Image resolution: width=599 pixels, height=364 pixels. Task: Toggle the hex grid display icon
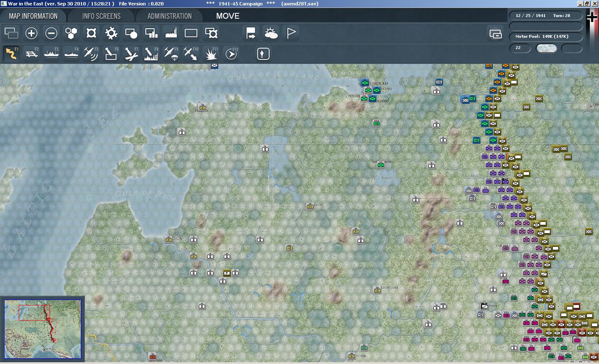pos(71,33)
